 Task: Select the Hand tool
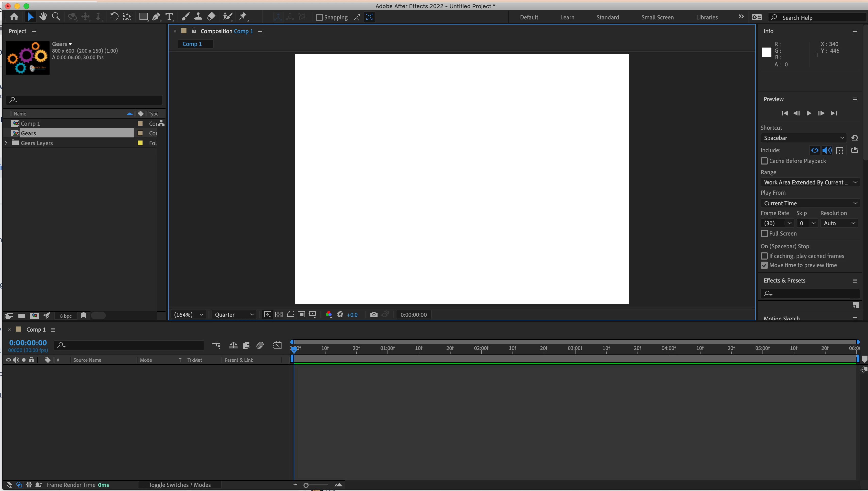point(43,17)
